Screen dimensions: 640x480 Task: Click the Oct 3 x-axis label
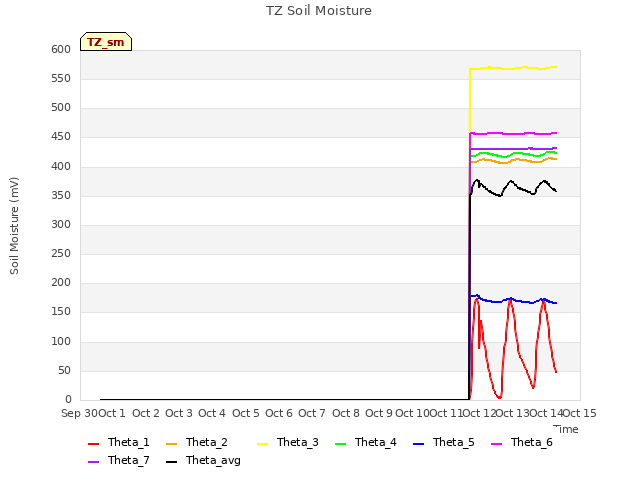179,413
